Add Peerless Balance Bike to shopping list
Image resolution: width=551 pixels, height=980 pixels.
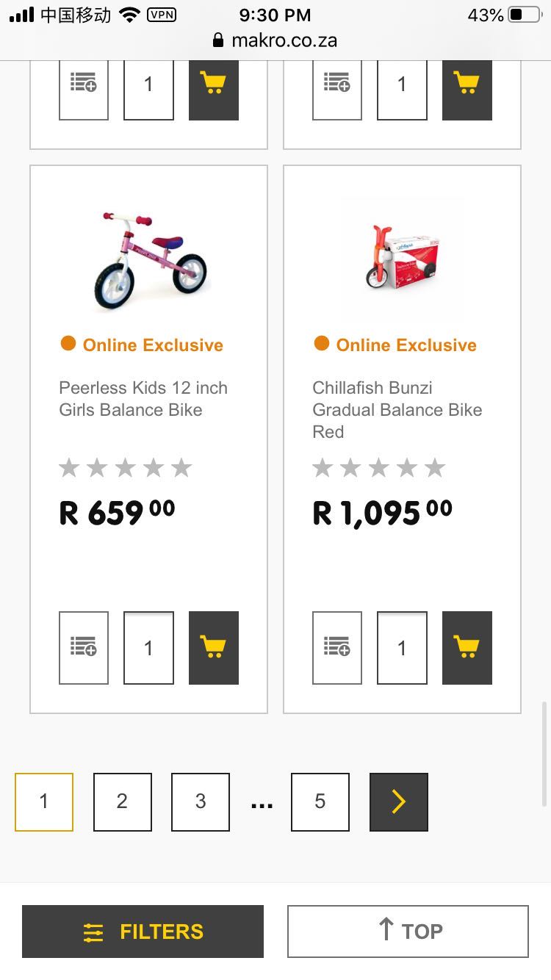(x=84, y=647)
